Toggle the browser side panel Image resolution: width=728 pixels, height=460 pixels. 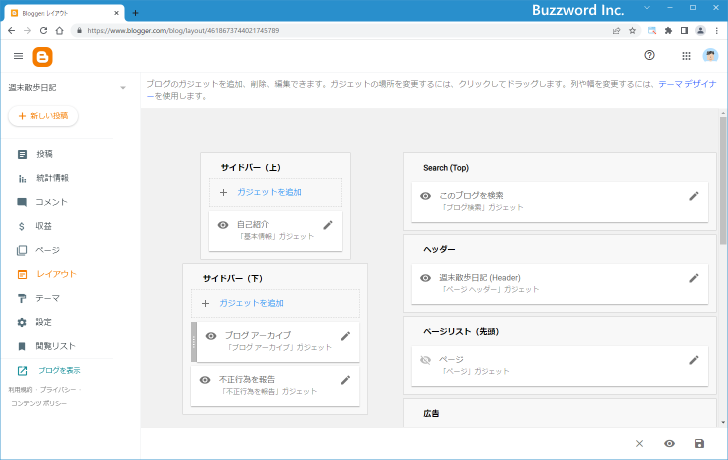(684, 31)
